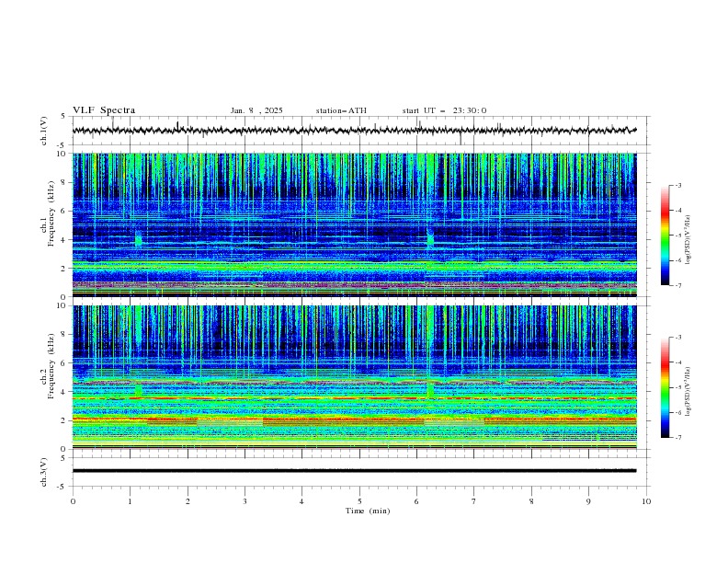728x563 pixels.
Task: Click the "-3" tick on lower colorbar
Action: click(677, 338)
